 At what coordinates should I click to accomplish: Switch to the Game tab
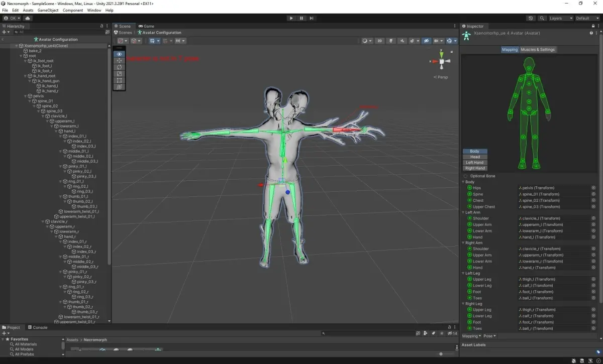pos(147,26)
